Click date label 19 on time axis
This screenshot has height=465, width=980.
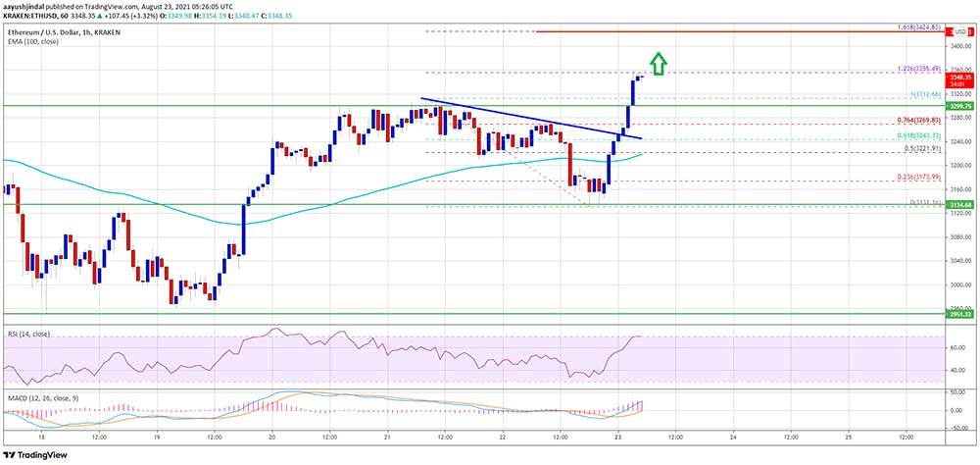tap(156, 438)
